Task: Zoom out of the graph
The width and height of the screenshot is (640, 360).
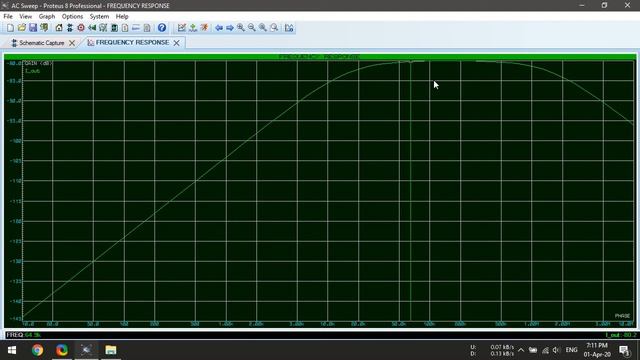Action: coord(252,28)
